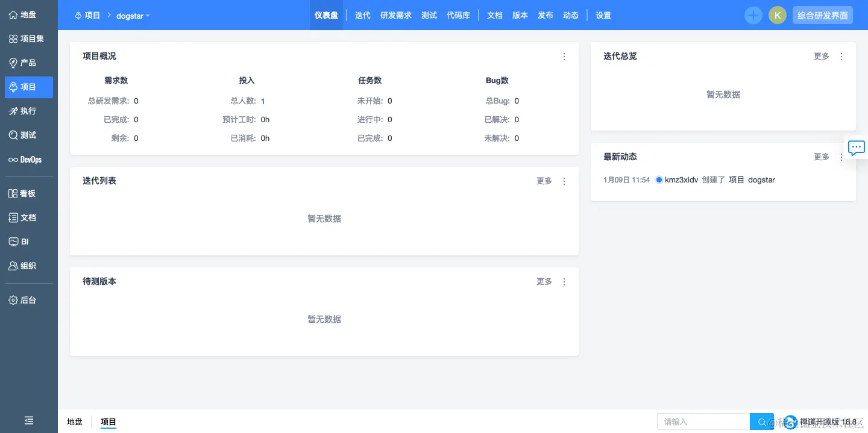Click the 总人数 value 1 link
Image resolution: width=868 pixels, height=433 pixels.
tap(263, 102)
